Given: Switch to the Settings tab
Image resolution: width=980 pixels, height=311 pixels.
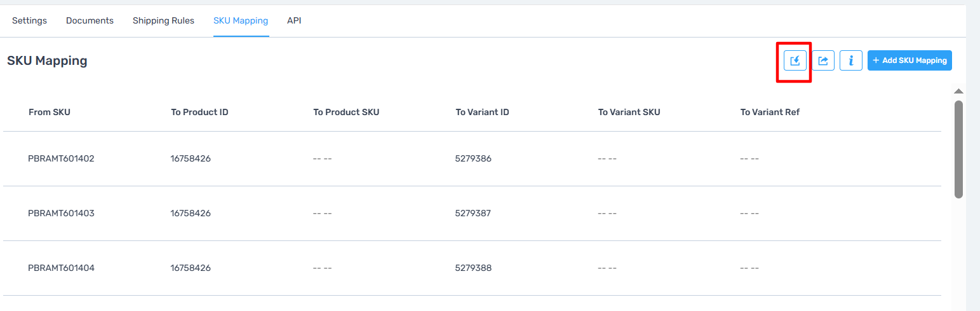Looking at the screenshot, I should pyautogui.click(x=30, y=20).
